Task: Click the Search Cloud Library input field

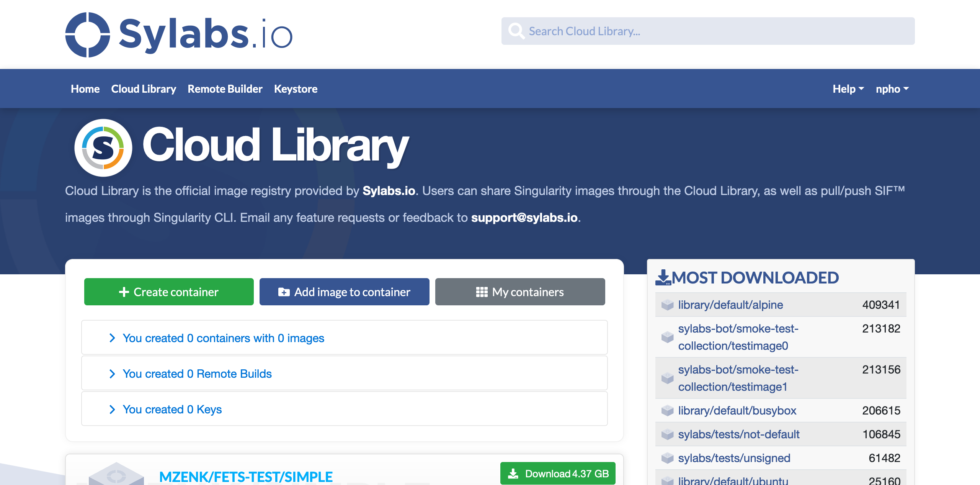Action: click(x=708, y=31)
